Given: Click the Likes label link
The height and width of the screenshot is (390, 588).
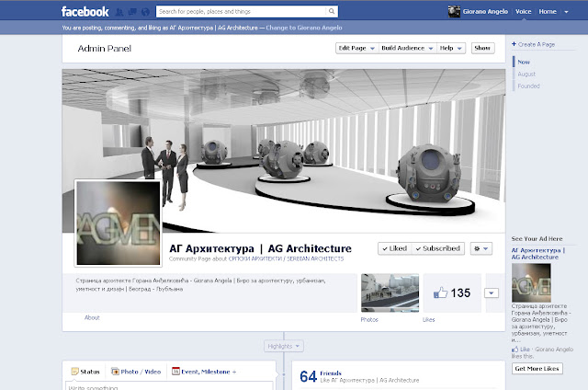Looking at the screenshot, I should coord(429,319).
